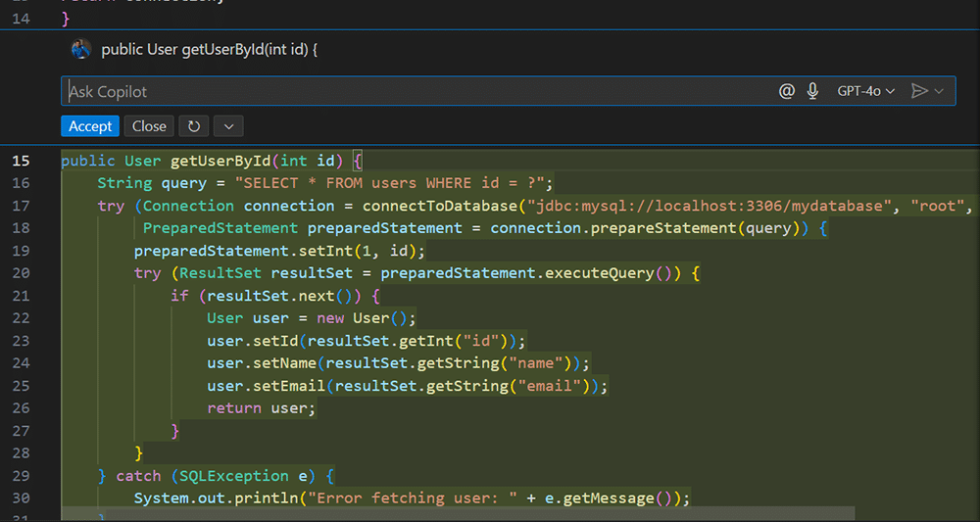Image resolution: width=980 pixels, height=522 pixels.
Task: Click the user avatar beside the prompt
Action: click(x=82, y=50)
